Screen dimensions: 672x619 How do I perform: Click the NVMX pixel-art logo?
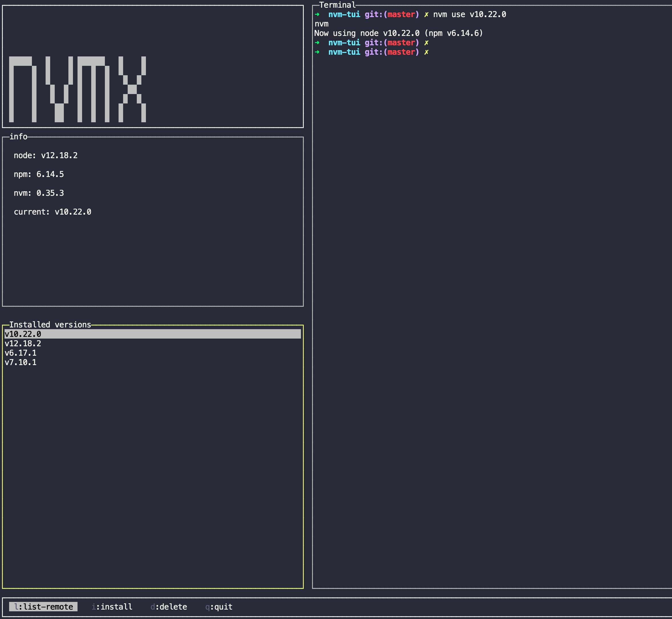pyautogui.click(x=78, y=89)
